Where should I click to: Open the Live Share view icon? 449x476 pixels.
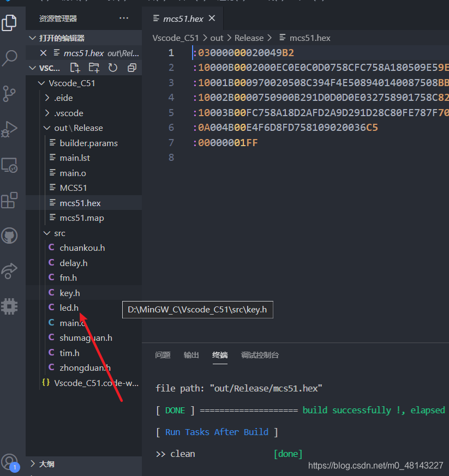point(9,271)
